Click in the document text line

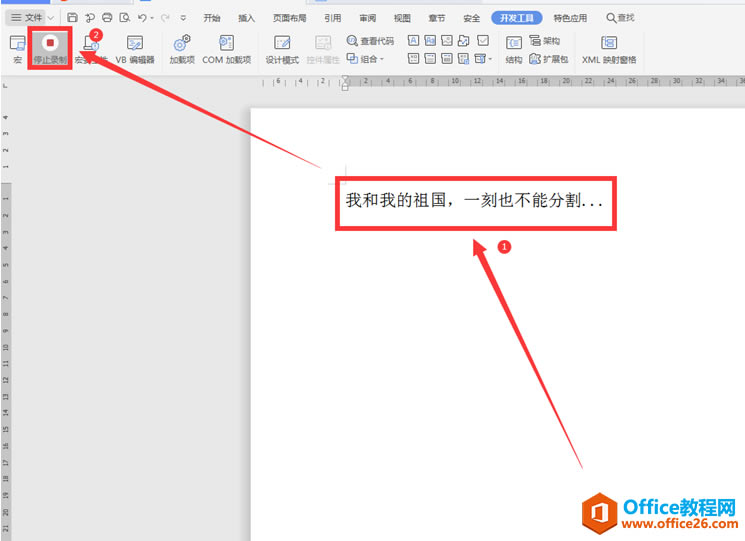point(474,201)
